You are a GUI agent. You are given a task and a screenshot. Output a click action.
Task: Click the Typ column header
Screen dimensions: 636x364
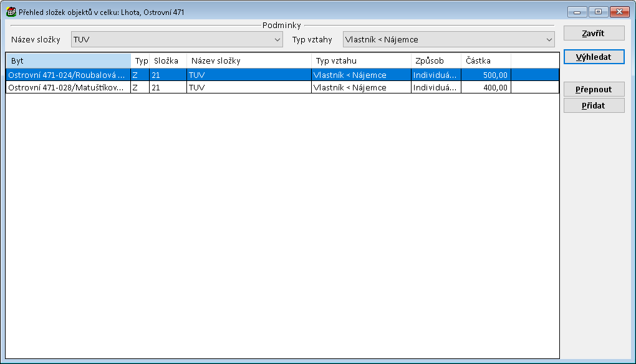point(141,61)
